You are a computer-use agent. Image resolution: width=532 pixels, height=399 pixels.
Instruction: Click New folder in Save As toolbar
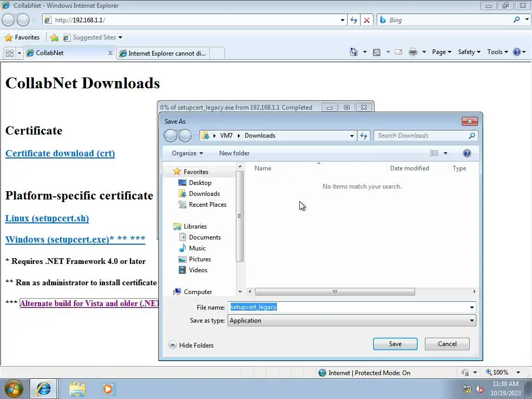pyautogui.click(x=234, y=153)
